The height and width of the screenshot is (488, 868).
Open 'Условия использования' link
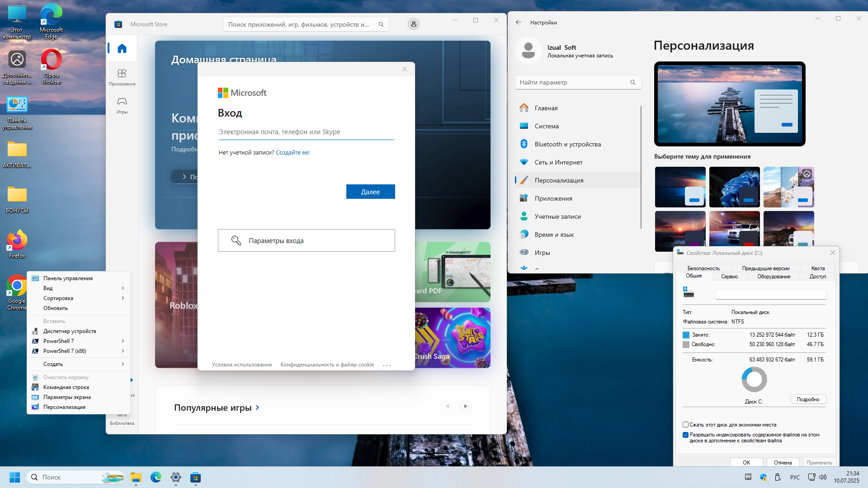pos(242,365)
